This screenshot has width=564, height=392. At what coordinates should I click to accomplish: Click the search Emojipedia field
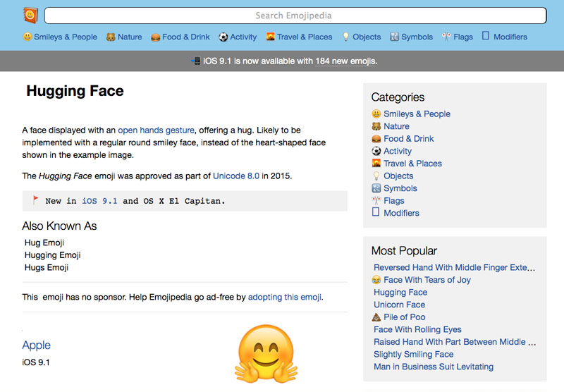(x=295, y=16)
